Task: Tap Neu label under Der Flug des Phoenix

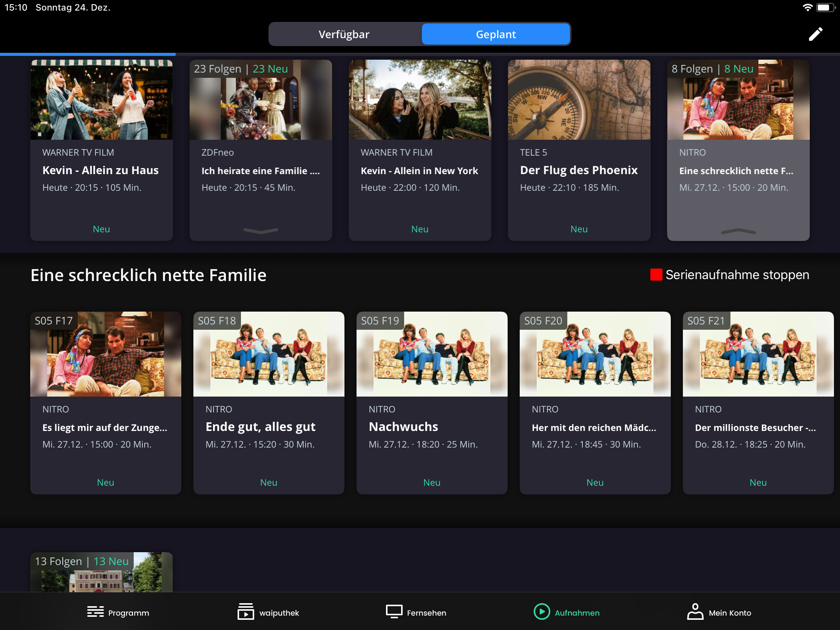Action: point(579,229)
